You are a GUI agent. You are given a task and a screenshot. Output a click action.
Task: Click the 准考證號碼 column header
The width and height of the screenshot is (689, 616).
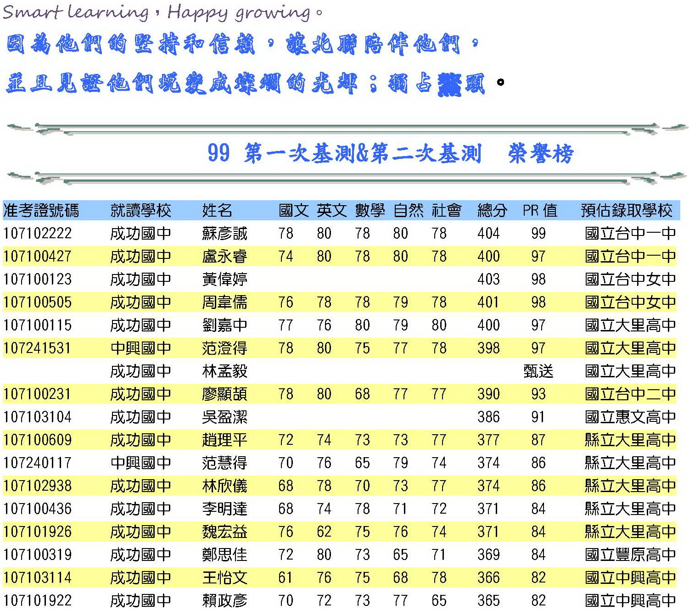(41, 211)
